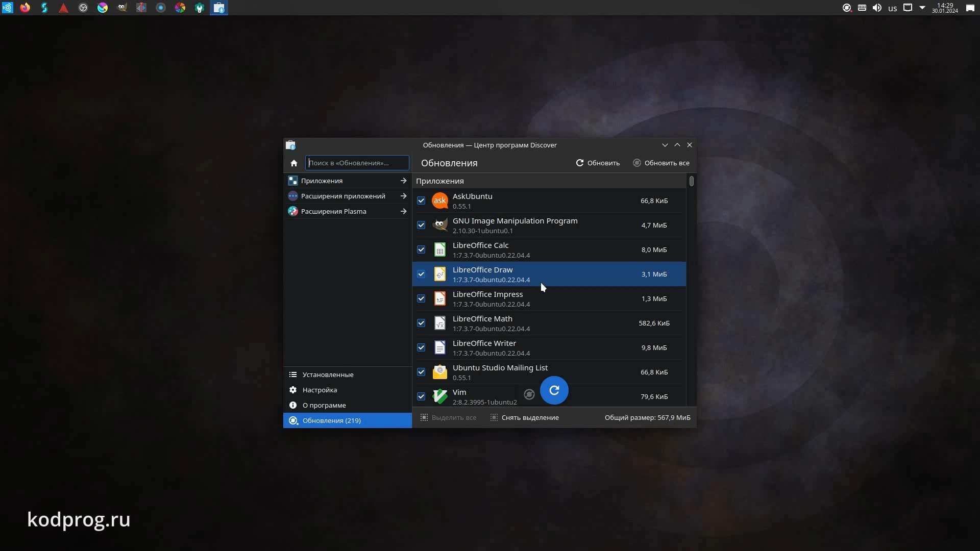980x551 pixels.
Task: Click the LibreOffice Calc size 8,0 МиБ
Action: (x=654, y=250)
